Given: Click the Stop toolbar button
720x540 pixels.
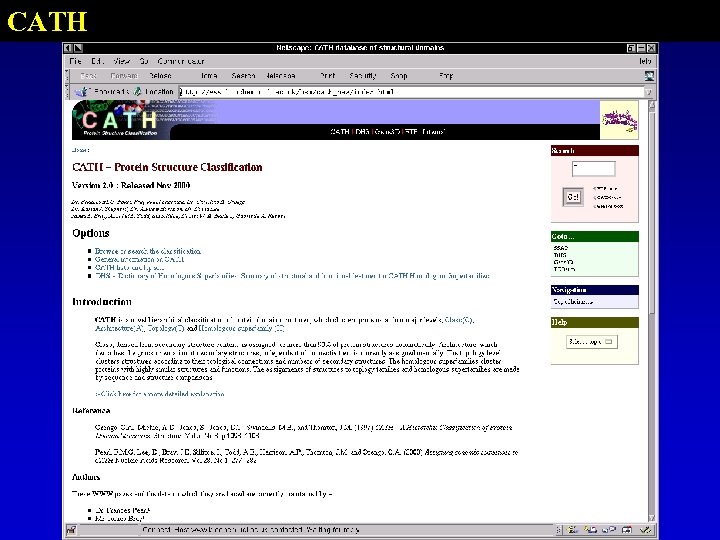Looking at the screenshot, I should (446, 76).
